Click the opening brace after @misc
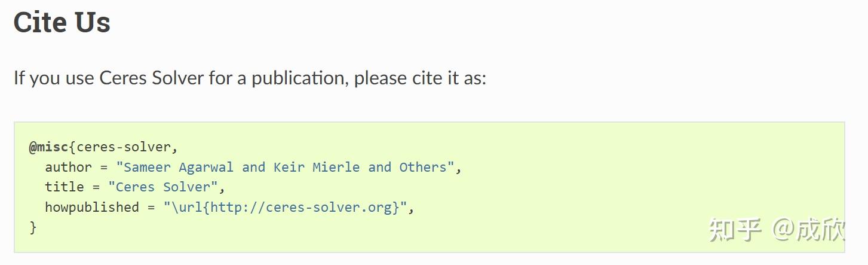 (72, 147)
